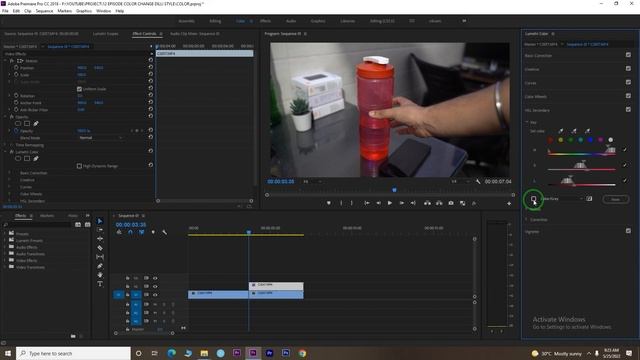
Task: Select the Track Select Forward tool
Action: 100,230
